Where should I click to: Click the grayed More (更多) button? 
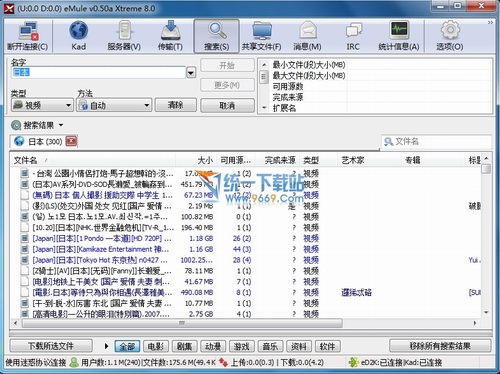pyautogui.click(x=227, y=85)
